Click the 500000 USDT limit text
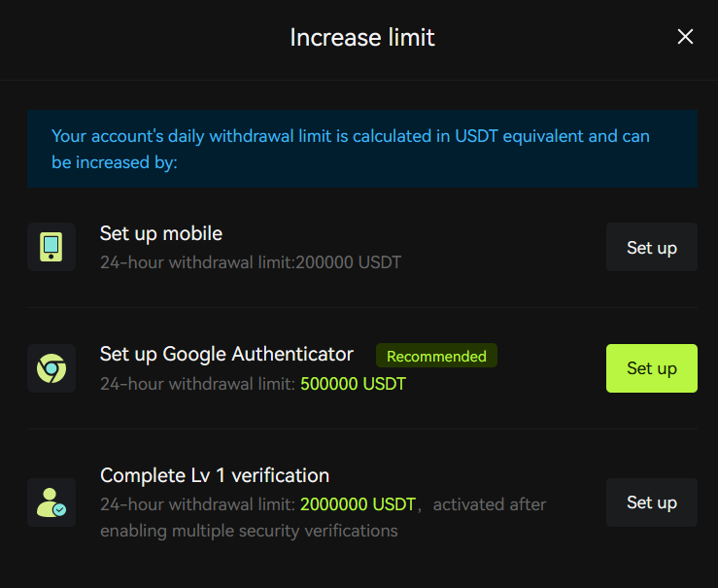This screenshot has height=588, width=718. 353,384
